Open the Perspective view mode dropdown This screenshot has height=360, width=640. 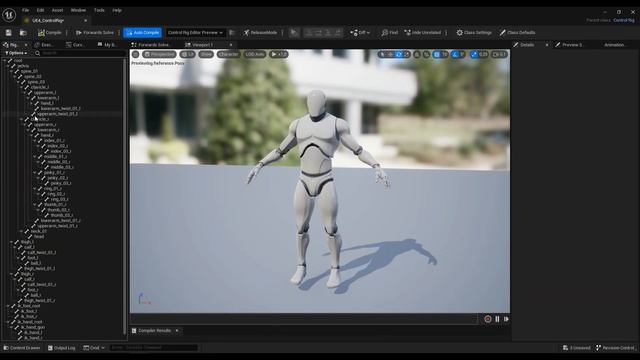tap(159, 54)
